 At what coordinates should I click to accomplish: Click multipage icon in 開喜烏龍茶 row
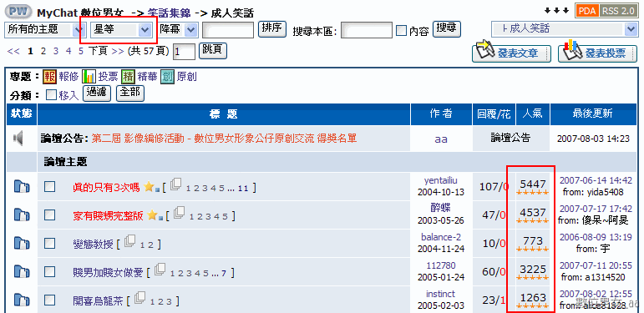(139, 297)
